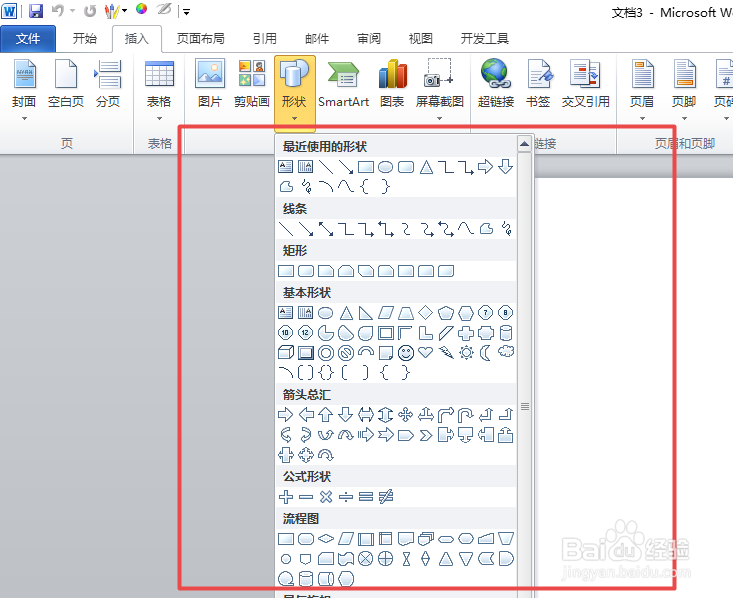Click the Undo arrow icon
Screen dimensions: 733x598
coord(57,10)
